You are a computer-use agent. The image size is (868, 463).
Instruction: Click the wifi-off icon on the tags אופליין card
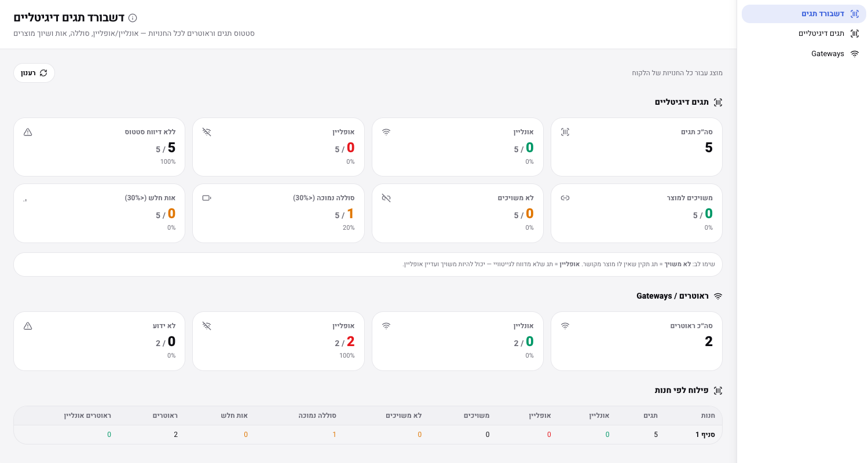click(207, 132)
